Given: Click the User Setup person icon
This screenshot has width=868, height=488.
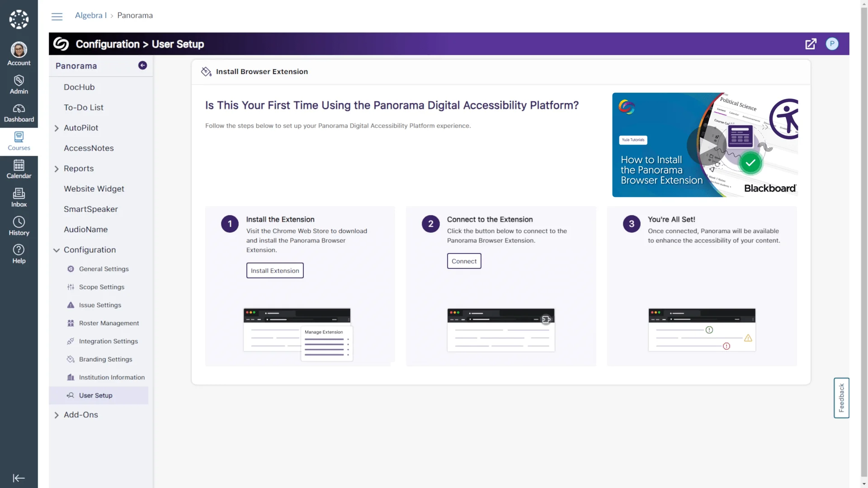Looking at the screenshot, I should click(71, 395).
